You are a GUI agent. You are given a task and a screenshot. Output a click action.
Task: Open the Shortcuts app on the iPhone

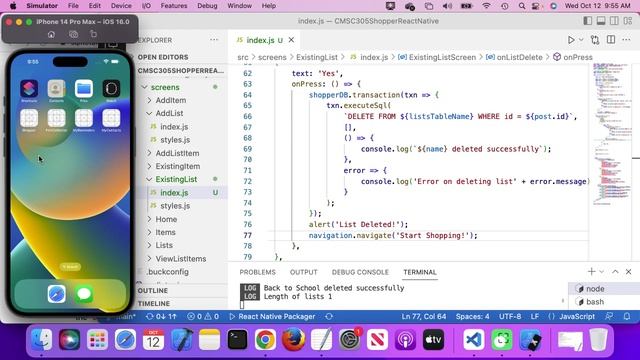pyautogui.click(x=29, y=88)
